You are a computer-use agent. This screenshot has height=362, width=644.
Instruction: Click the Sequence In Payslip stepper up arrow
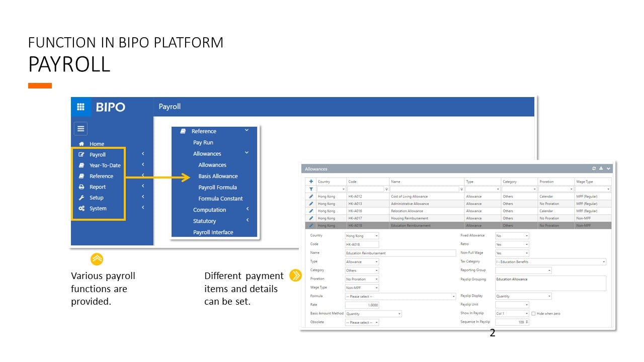point(526,319)
